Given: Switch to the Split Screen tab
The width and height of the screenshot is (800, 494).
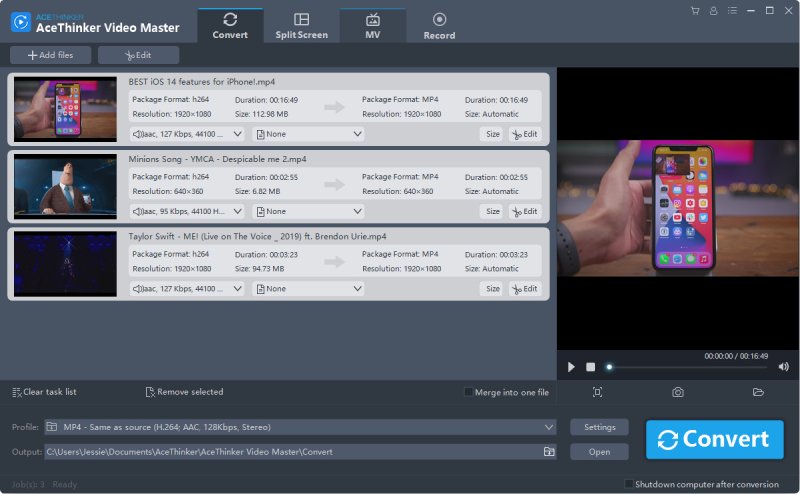Looking at the screenshot, I should click(302, 26).
